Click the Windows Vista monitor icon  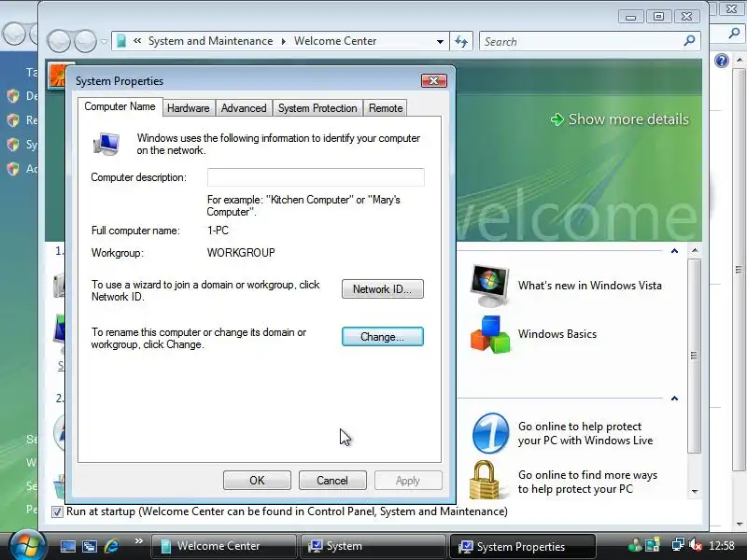tap(489, 286)
